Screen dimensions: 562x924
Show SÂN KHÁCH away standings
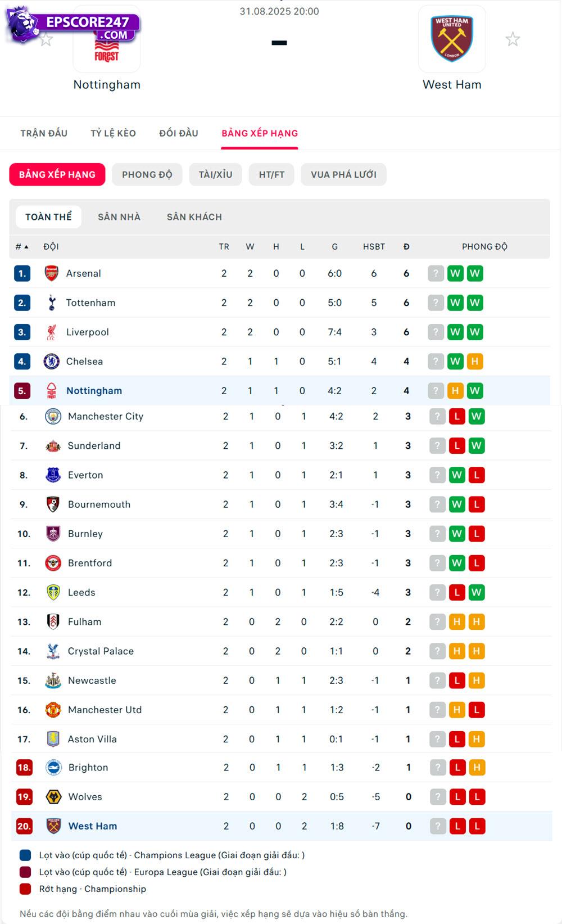coord(194,217)
